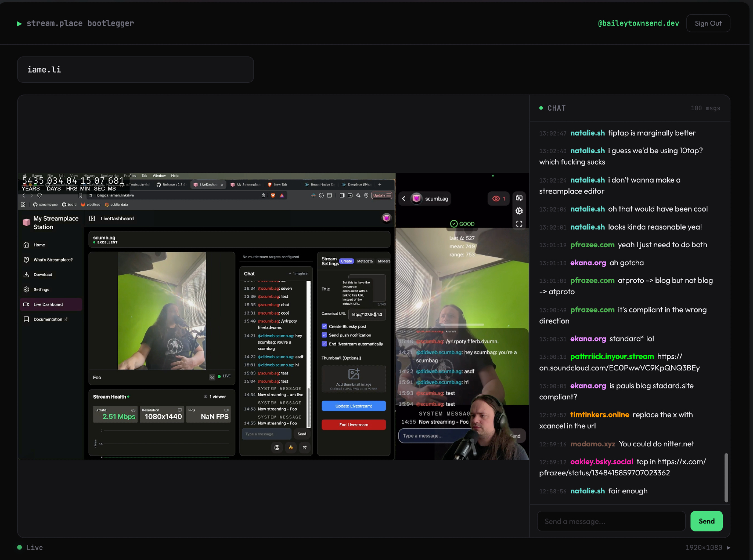The image size is (753, 560).
Task: Click the gear icon on mobile preview
Action: [519, 211]
